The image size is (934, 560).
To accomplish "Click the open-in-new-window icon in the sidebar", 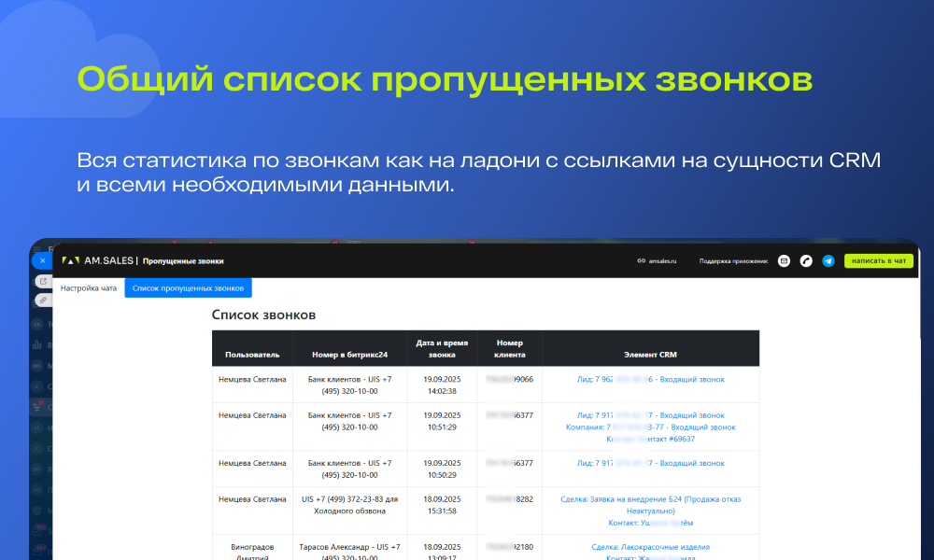I will tap(42, 281).
